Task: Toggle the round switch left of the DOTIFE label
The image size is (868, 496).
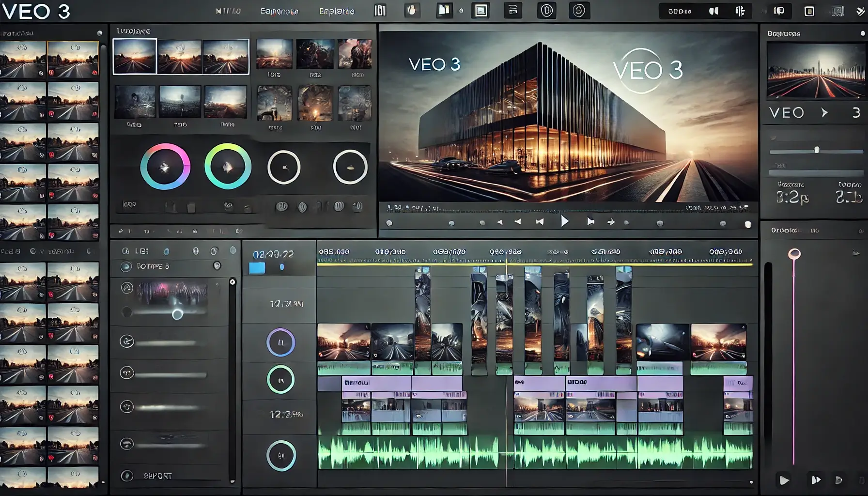Action: (126, 266)
